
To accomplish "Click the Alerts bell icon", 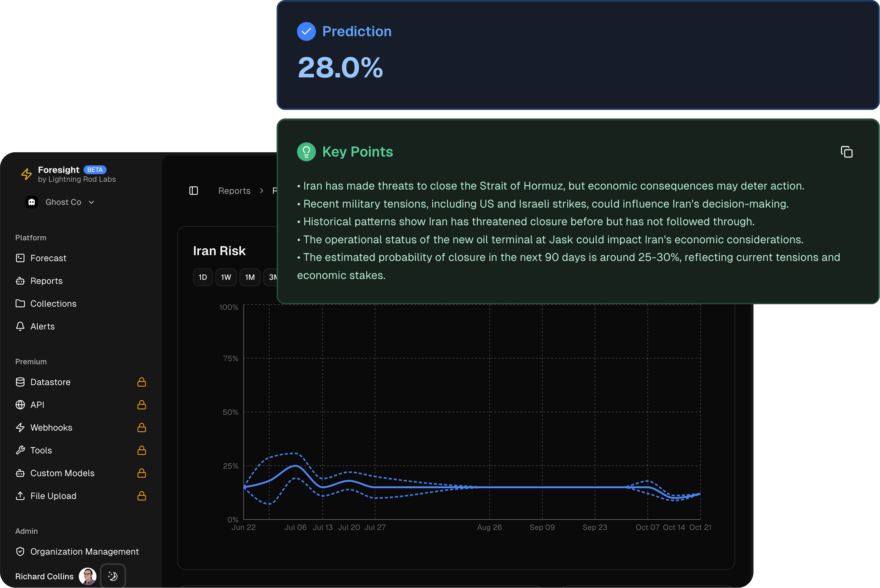I will [x=20, y=326].
